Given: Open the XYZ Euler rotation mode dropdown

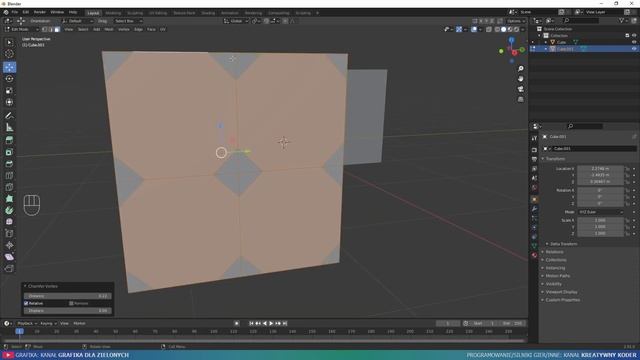Looking at the screenshot, I should pos(601,212).
